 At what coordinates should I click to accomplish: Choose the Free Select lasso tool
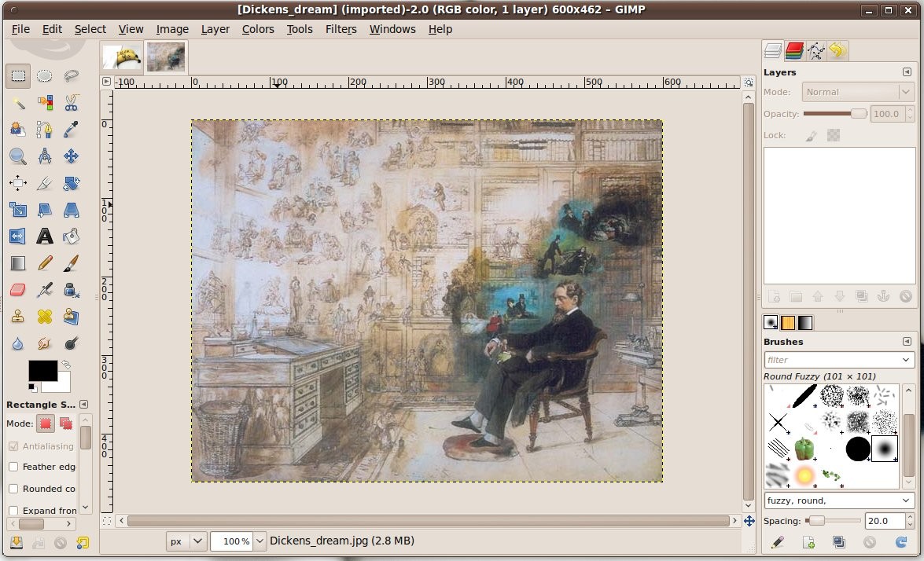[72, 76]
